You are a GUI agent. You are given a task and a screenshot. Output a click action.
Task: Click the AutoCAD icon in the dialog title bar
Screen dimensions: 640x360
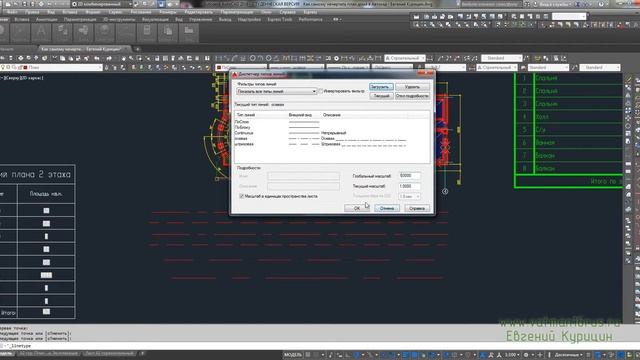click(x=235, y=75)
